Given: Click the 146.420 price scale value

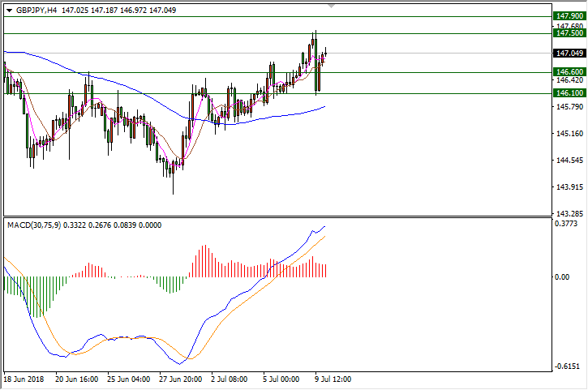Looking at the screenshot, I should point(569,80).
